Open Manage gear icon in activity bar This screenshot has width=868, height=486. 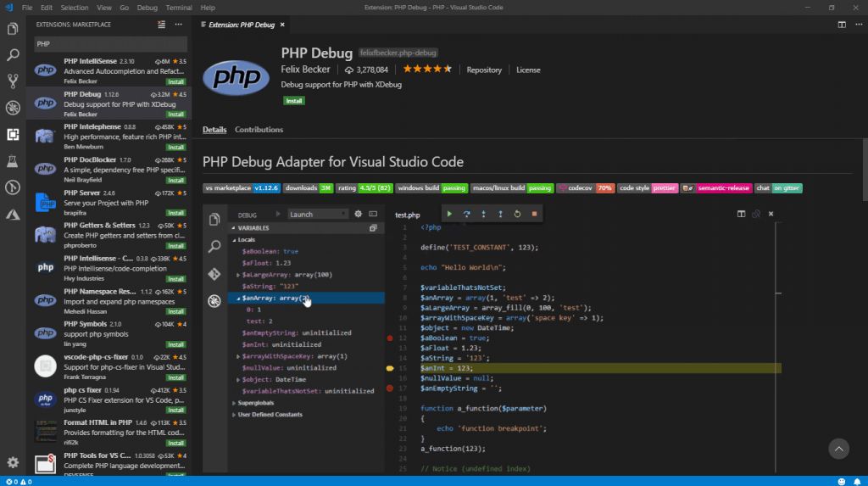[x=13, y=462]
